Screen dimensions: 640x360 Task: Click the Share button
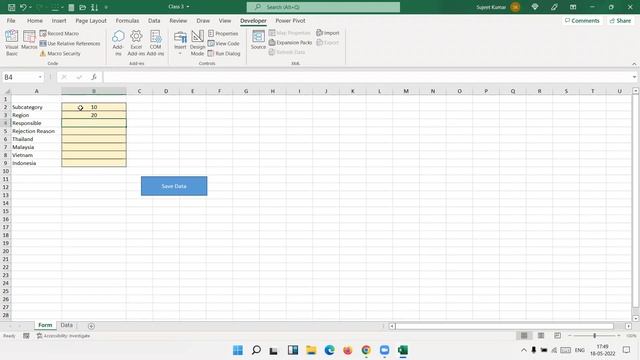tap(620, 20)
